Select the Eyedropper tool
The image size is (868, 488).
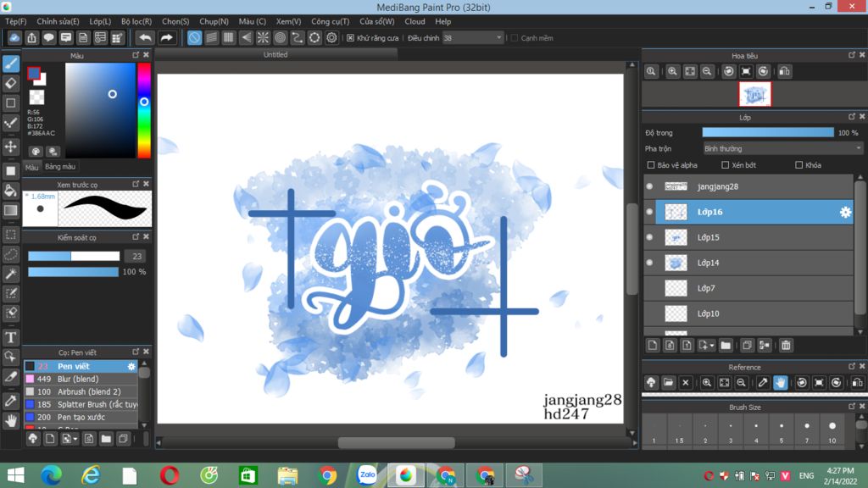pos(10,401)
